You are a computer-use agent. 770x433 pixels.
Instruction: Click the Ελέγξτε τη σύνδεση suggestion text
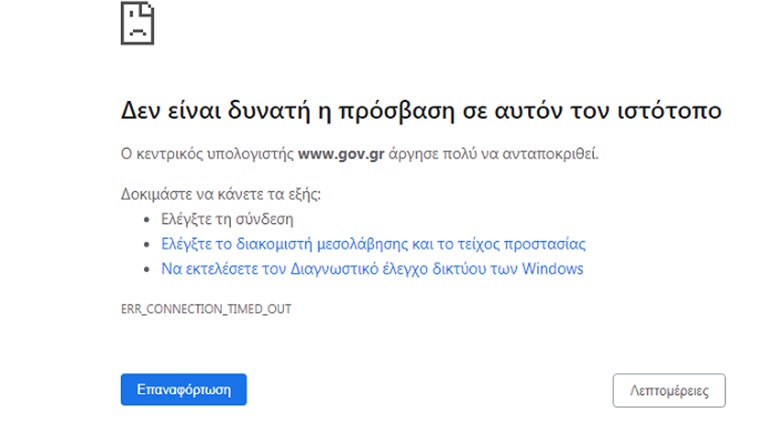coord(227,219)
